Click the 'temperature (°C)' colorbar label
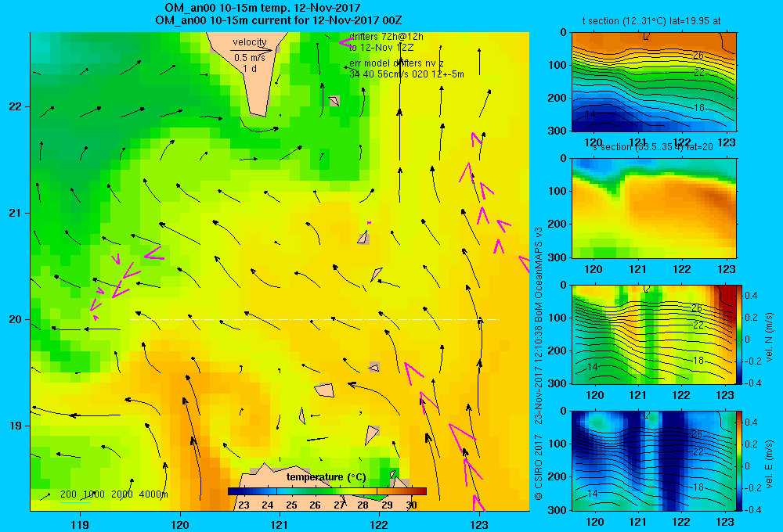Screen dimensions: 783x532 tap(326, 477)
